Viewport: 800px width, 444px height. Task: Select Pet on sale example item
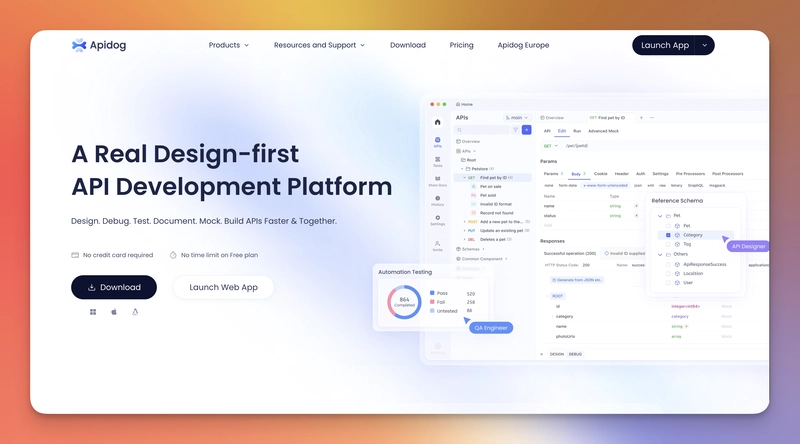click(x=487, y=186)
